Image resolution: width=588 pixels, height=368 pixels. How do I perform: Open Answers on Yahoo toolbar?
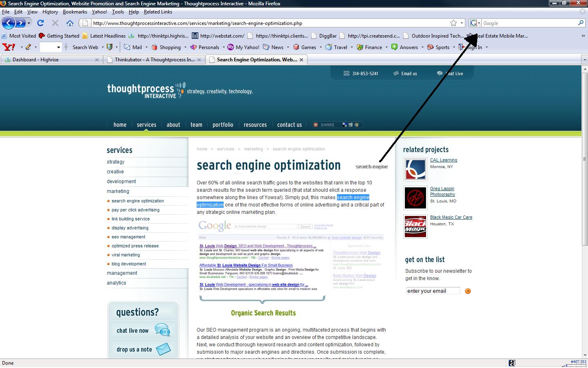click(405, 47)
